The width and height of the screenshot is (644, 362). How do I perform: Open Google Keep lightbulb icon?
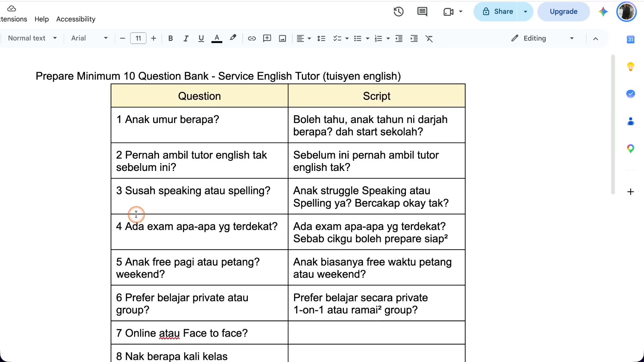point(631,67)
